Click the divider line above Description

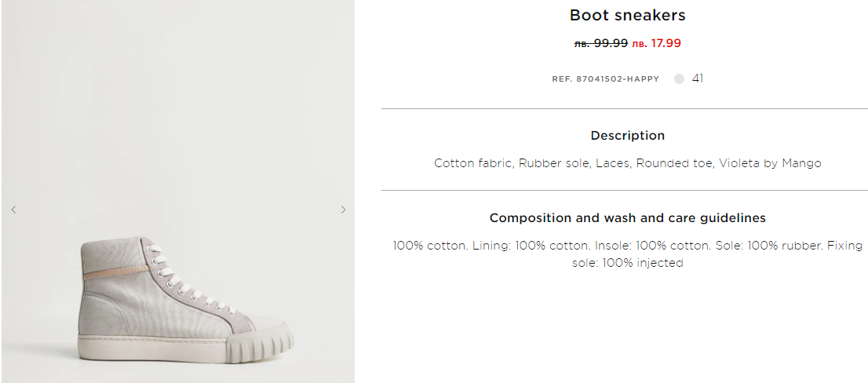pyautogui.click(x=624, y=108)
